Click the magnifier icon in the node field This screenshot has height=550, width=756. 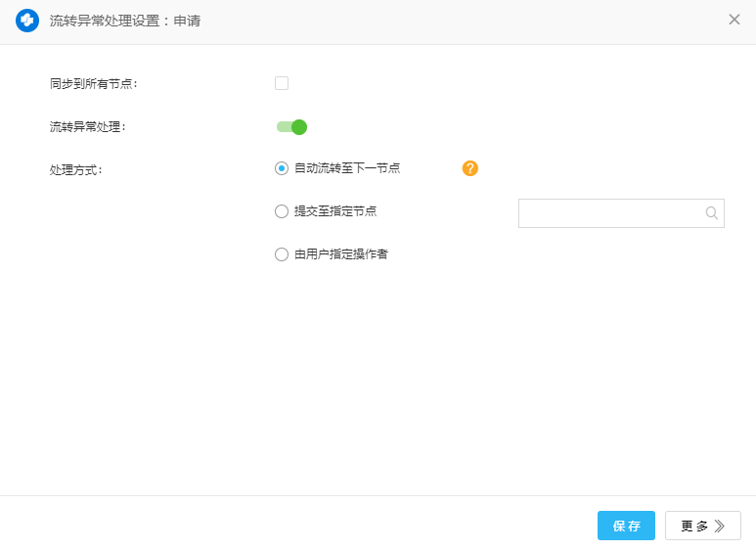712,213
